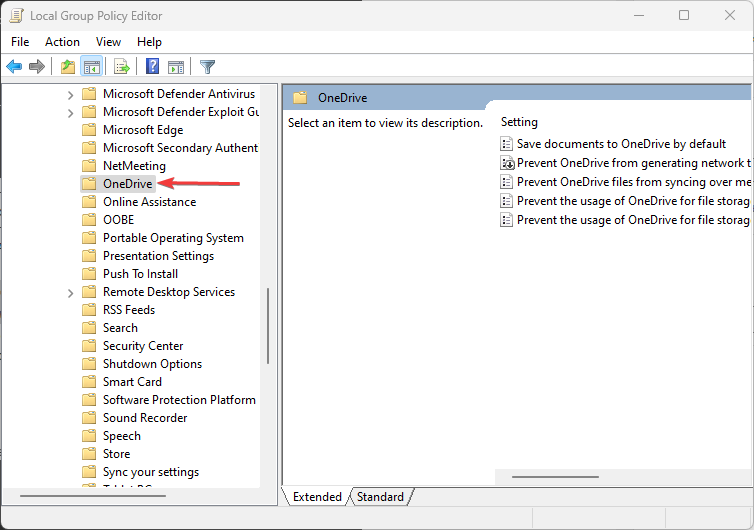Click policy icon for Save documents to OneDrive
The width and height of the screenshot is (754, 530).
pos(506,144)
